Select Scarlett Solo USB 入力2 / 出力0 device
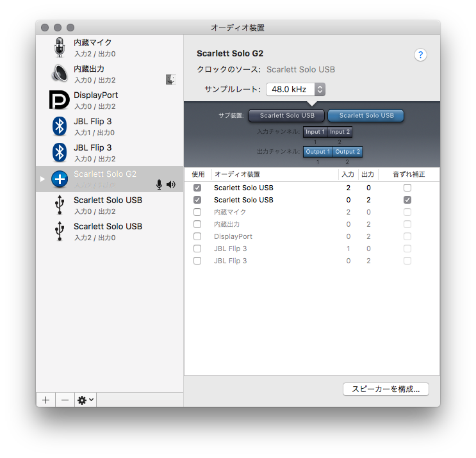 click(110, 232)
